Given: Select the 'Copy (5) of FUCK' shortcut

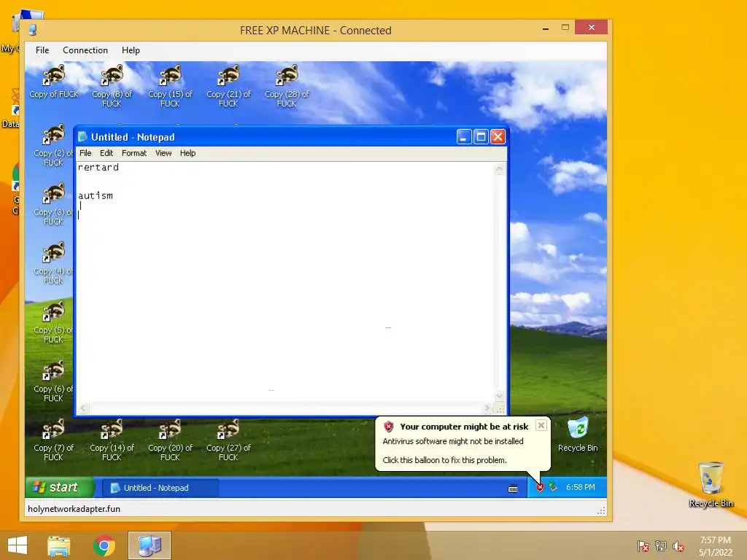Looking at the screenshot, I should click(x=53, y=322).
